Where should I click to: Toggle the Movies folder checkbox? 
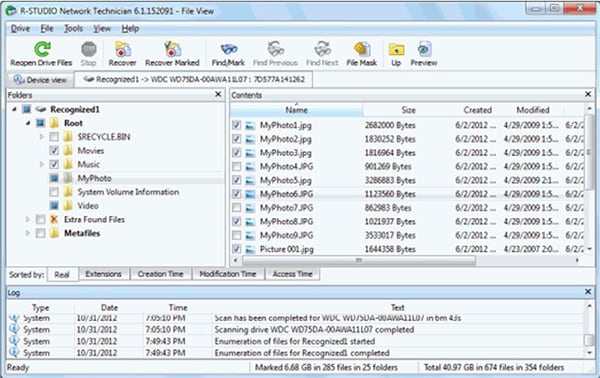54,150
